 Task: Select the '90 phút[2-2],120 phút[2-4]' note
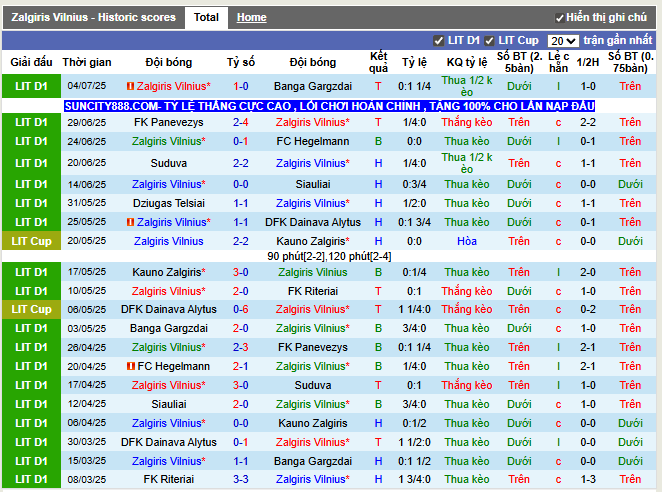[x=329, y=257]
